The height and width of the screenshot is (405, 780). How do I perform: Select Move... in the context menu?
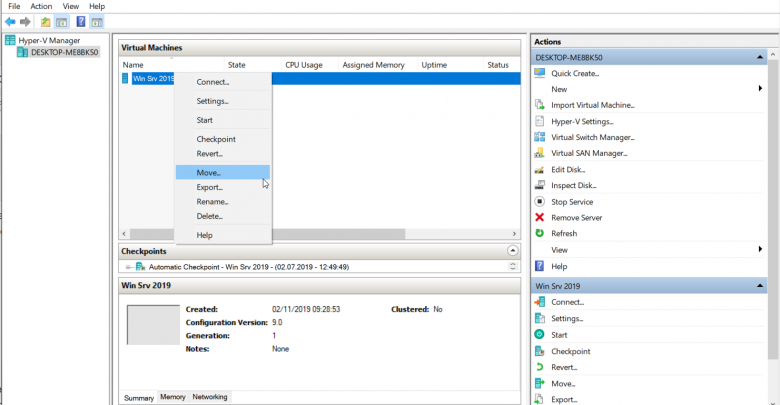223,173
